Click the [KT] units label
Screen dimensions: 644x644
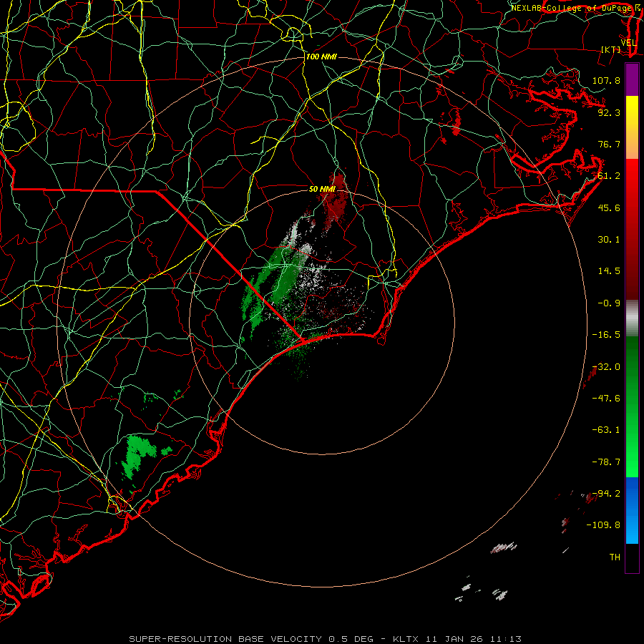611,49
